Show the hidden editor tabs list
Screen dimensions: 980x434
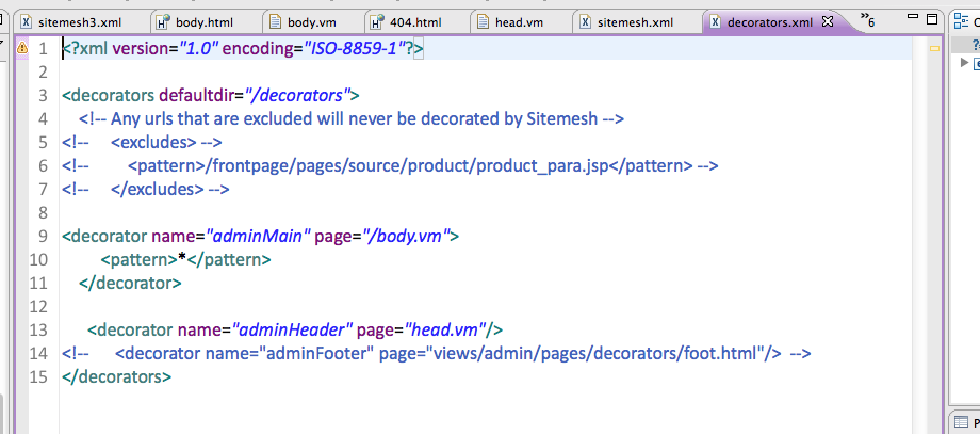(x=867, y=20)
